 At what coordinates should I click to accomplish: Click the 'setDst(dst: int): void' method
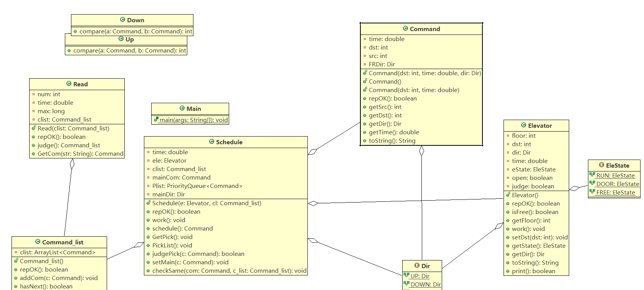coord(540,237)
